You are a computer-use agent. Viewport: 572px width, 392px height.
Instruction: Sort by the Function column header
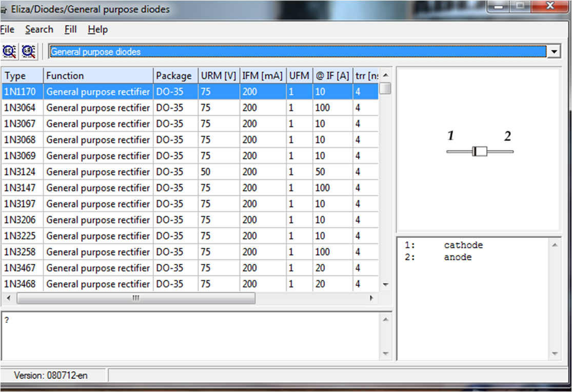click(98, 76)
